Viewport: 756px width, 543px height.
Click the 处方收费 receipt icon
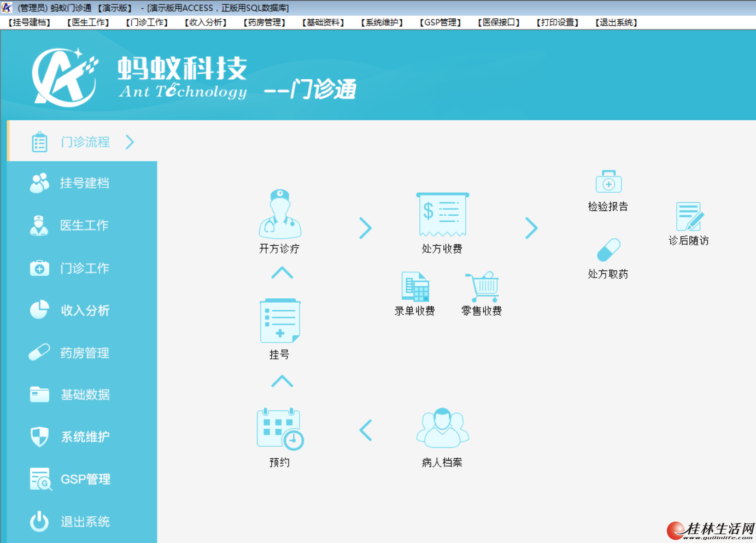pos(442,214)
